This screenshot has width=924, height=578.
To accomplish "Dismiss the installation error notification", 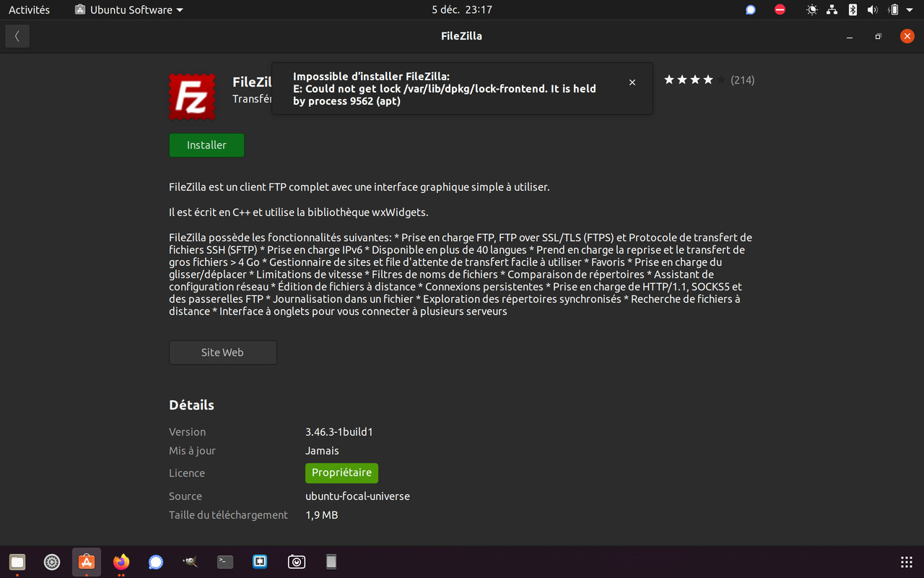I will [x=632, y=82].
